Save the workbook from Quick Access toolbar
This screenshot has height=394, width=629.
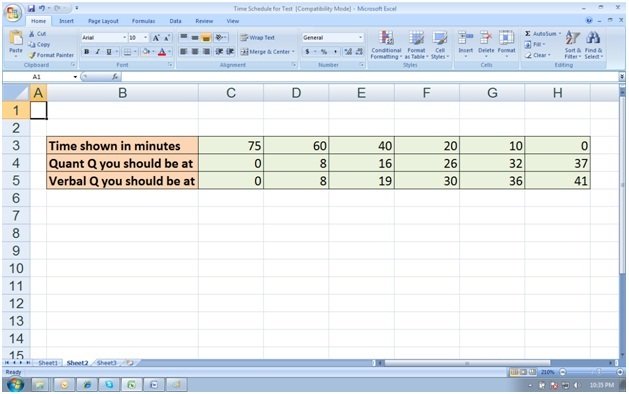(x=31, y=8)
